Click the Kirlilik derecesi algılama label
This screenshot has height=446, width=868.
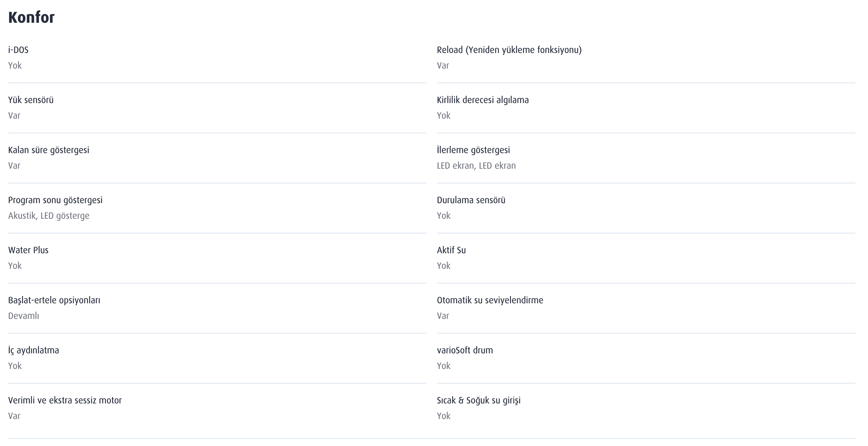[482, 100]
